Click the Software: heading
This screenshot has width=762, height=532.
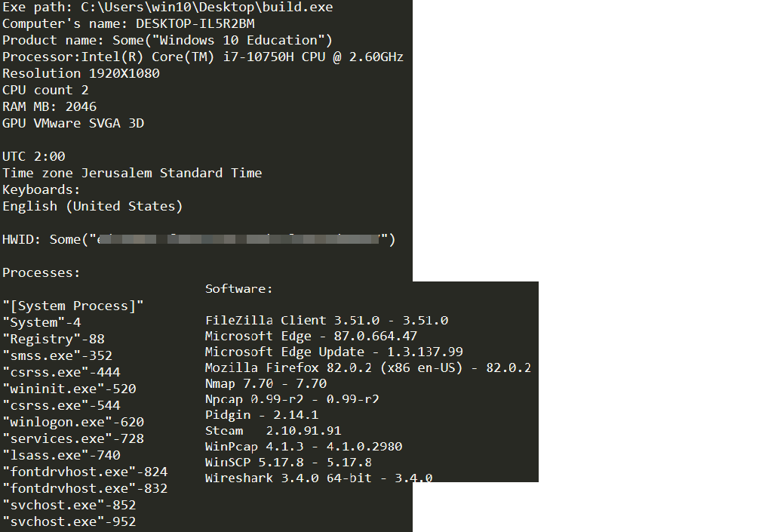(238, 289)
